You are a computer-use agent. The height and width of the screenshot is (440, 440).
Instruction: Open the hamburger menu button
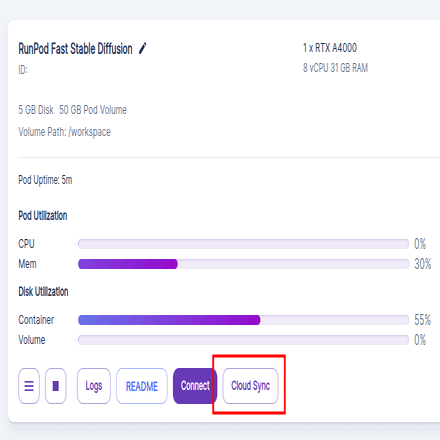(29, 386)
